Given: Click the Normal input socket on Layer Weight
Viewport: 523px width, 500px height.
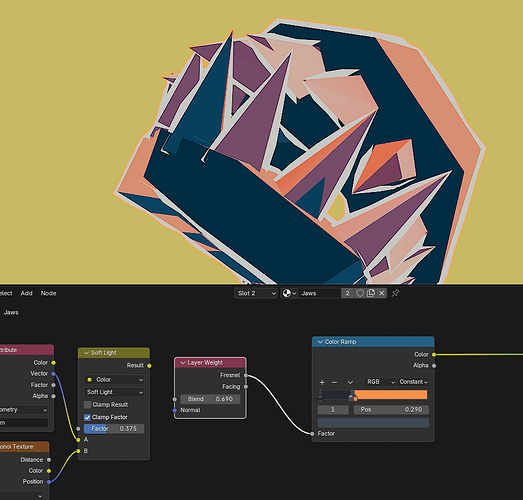Looking at the screenshot, I should pyautogui.click(x=175, y=410).
